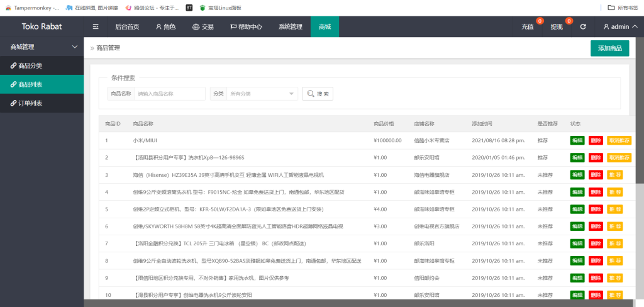The width and height of the screenshot is (644, 307).
Task: Open 充值 notifications
Action: (528, 26)
